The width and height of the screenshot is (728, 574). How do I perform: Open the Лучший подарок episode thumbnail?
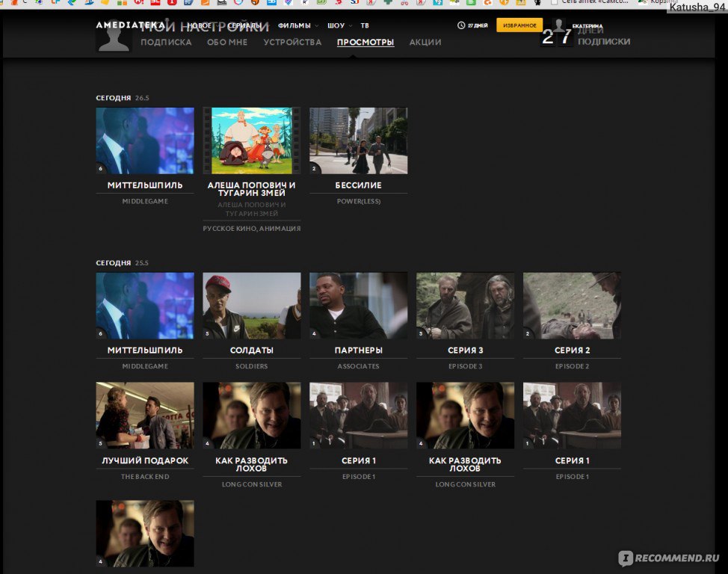tap(145, 415)
